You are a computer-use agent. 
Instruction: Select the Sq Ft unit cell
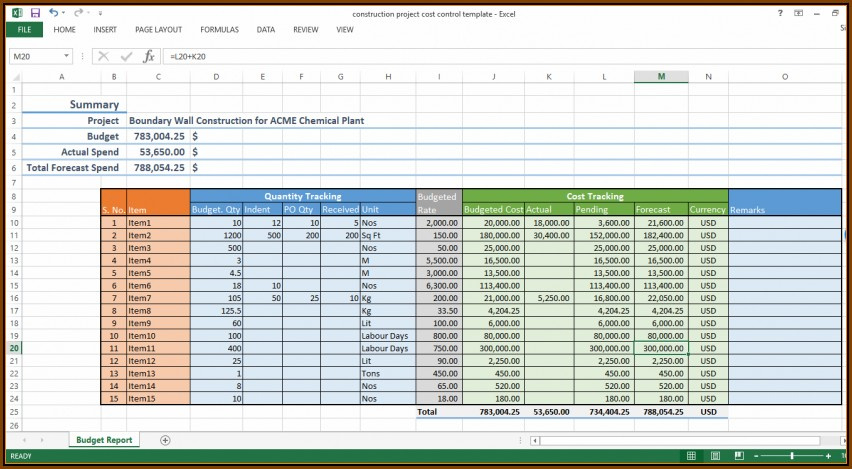388,235
